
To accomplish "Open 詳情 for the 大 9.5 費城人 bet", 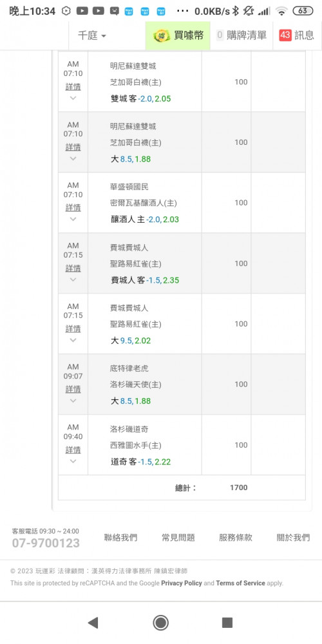I will (x=73, y=328).
